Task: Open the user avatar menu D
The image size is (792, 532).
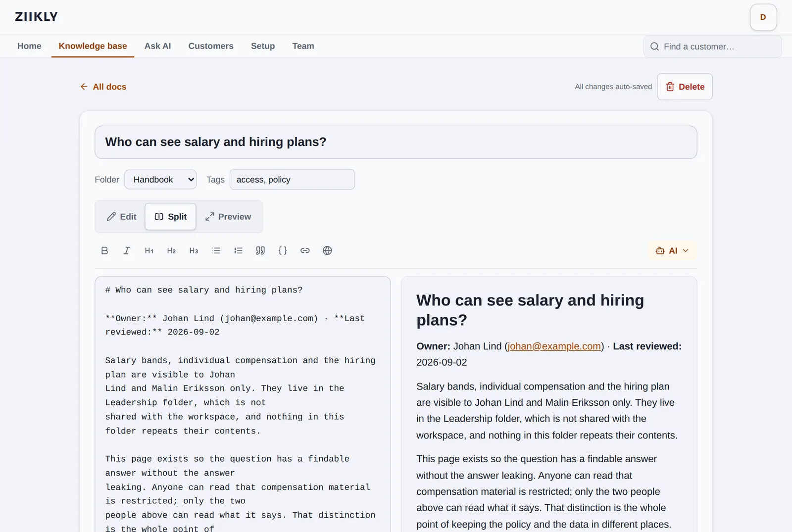Action: click(763, 17)
